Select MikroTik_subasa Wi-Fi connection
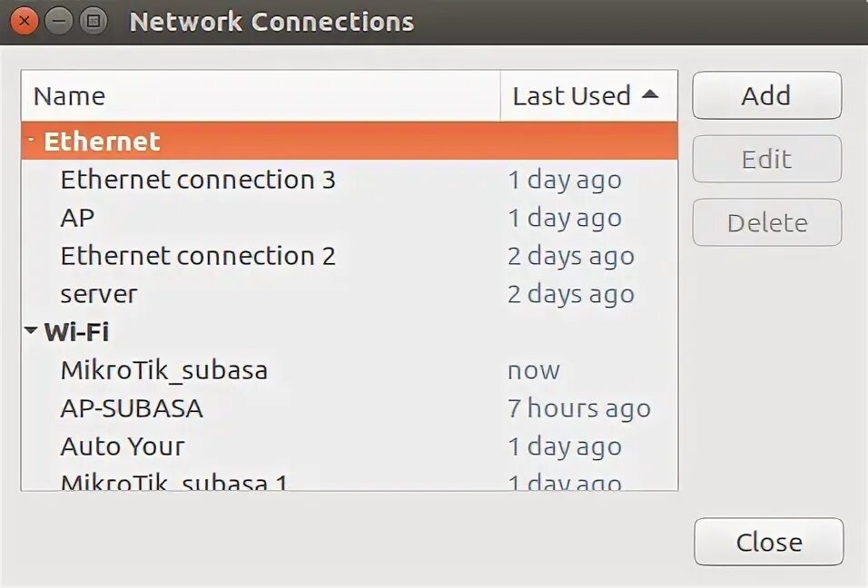 point(163,370)
